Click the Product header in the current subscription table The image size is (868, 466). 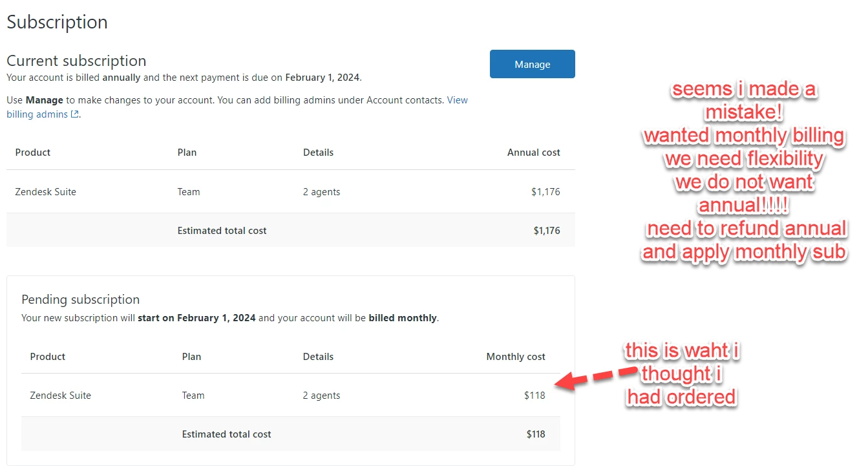33,153
